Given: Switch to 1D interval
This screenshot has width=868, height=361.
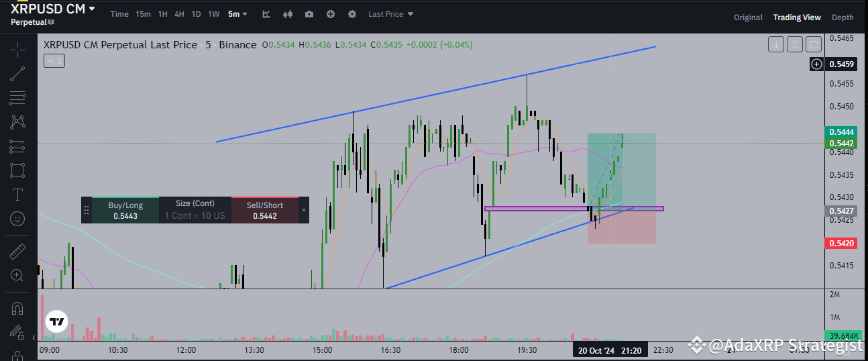Looking at the screenshot, I should [196, 14].
